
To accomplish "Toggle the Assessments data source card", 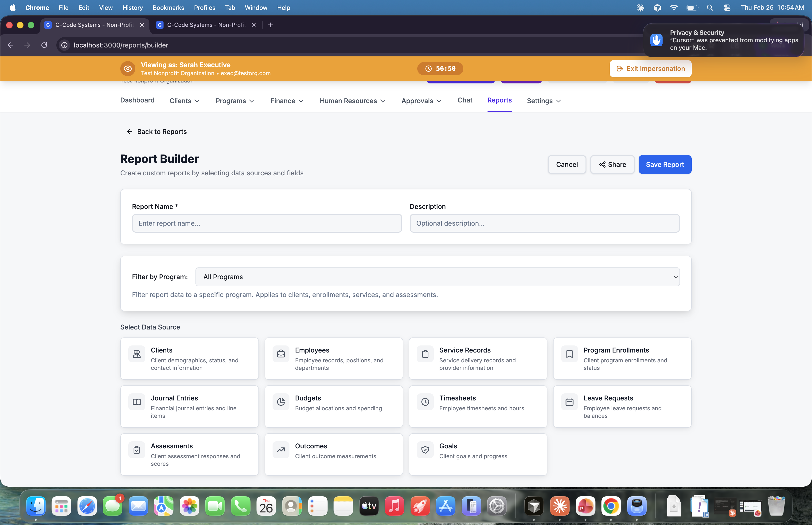I will click(189, 454).
